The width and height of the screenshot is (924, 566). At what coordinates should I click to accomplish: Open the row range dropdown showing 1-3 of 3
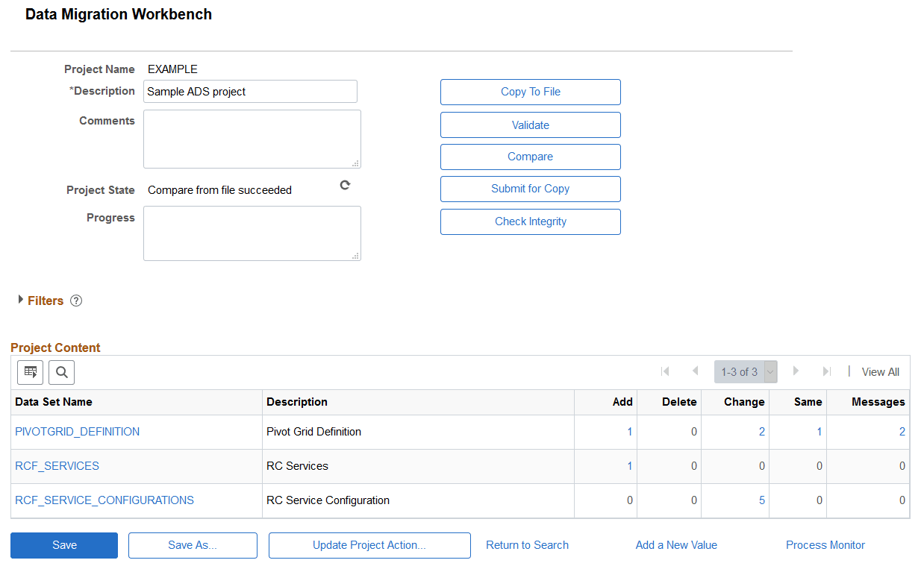click(770, 371)
